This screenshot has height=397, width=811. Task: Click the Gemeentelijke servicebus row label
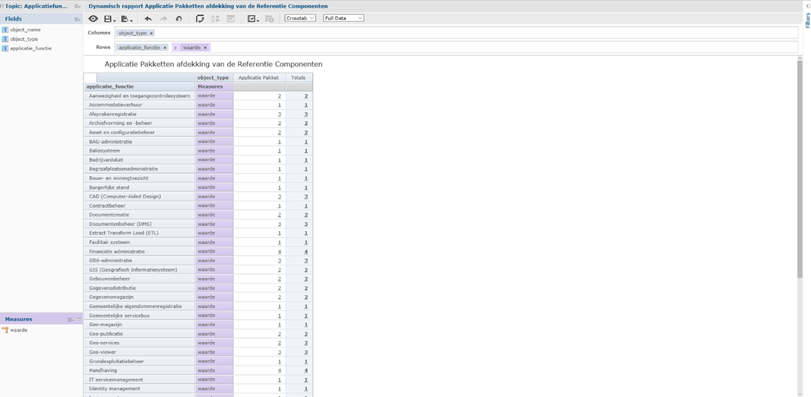coord(119,315)
